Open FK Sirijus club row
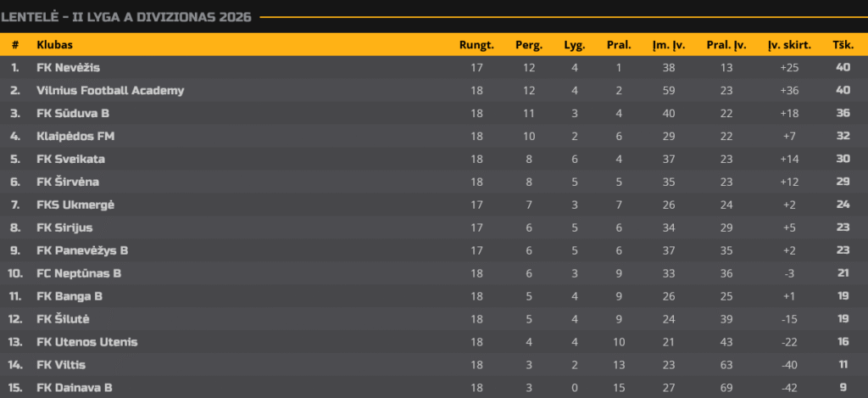Image resolution: width=868 pixels, height=398 pixels. point(64,227)
